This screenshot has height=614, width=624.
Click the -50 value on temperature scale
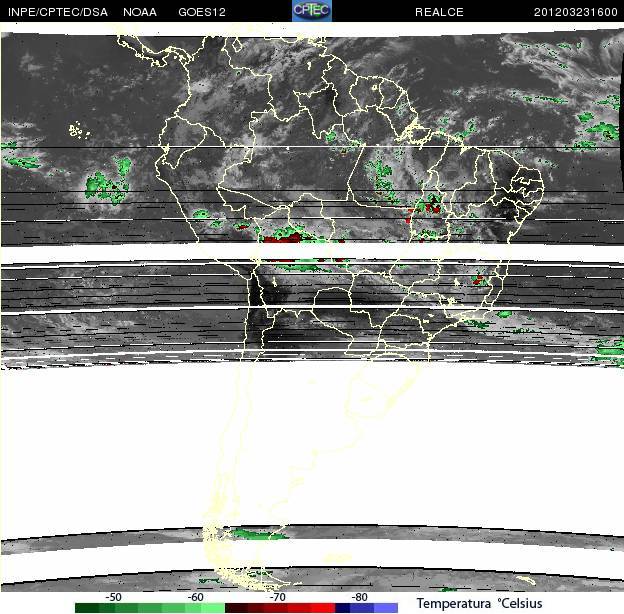click(113, 597)
